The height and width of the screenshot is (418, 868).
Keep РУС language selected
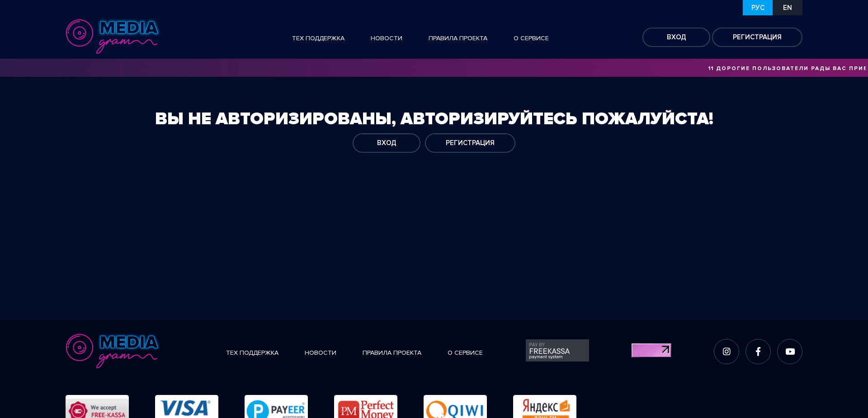click(x=757, y=7)
